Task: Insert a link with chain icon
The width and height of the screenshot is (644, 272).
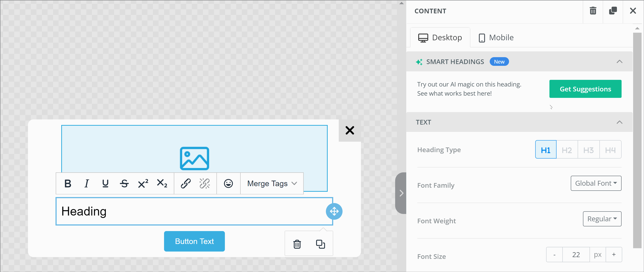Action: (186, 183)
